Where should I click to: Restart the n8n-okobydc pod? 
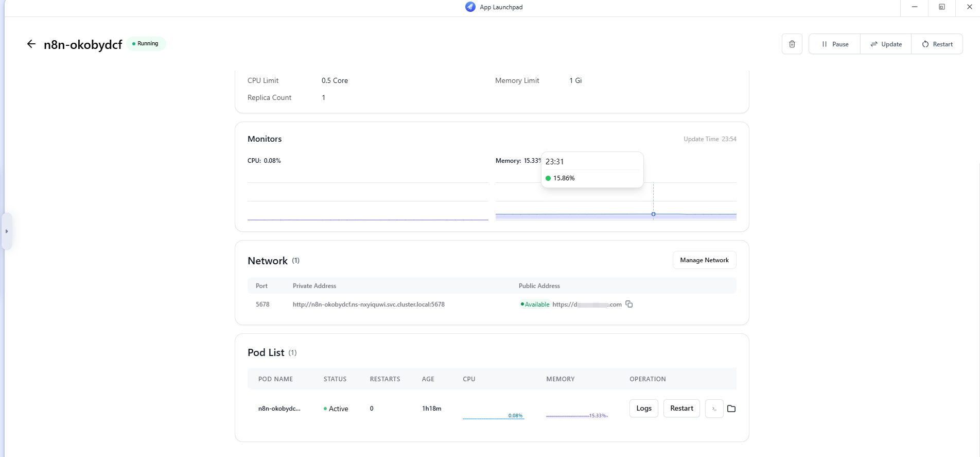681,409
